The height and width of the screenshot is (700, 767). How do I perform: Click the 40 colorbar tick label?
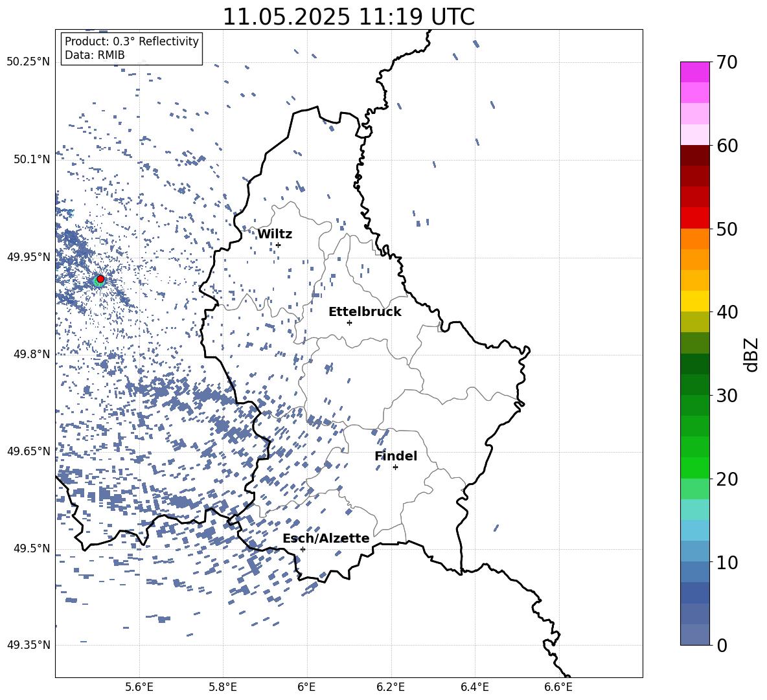coord(727,312)
